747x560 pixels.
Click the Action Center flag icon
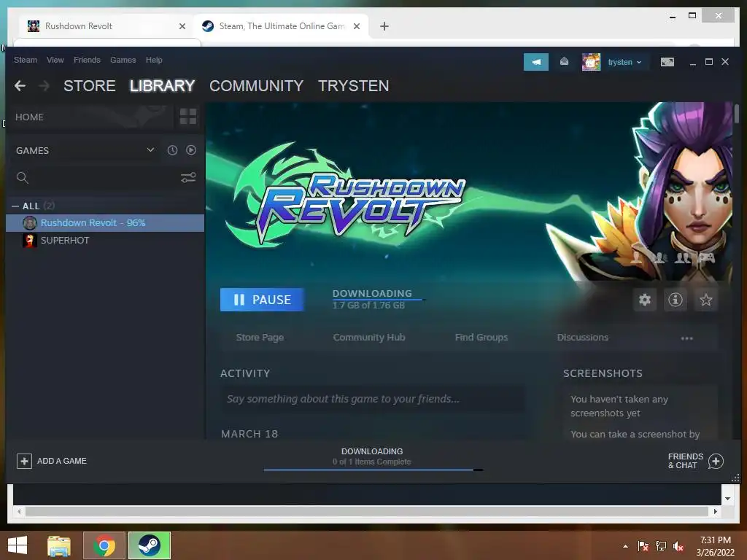click(643, 546)
